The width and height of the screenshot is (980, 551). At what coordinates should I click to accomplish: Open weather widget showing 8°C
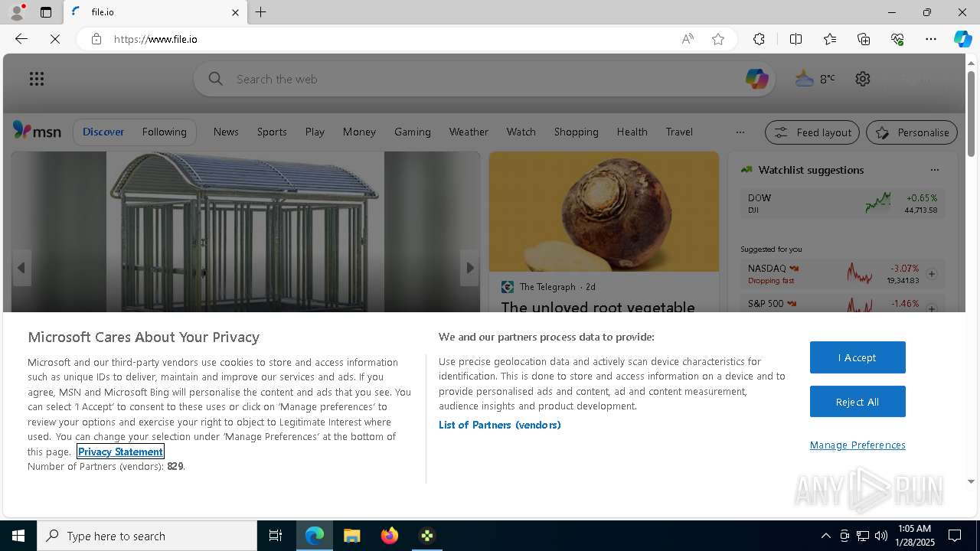coord(815,78)
